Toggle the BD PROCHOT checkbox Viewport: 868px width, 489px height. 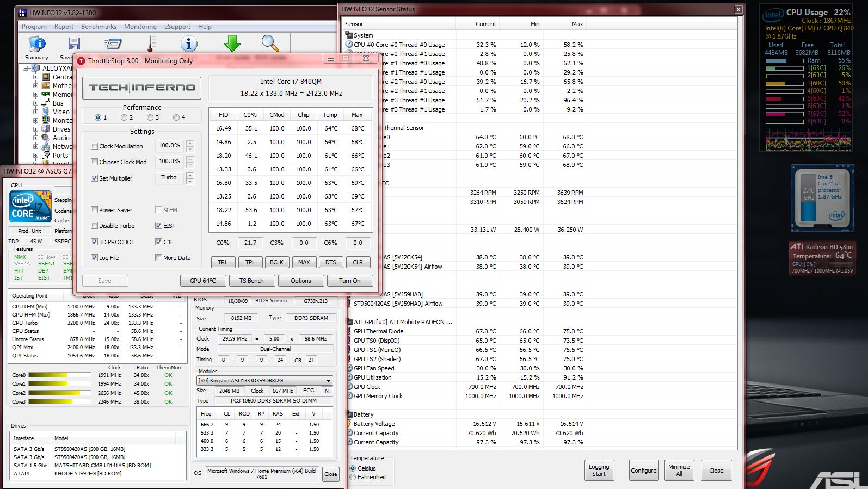(95, 242)
